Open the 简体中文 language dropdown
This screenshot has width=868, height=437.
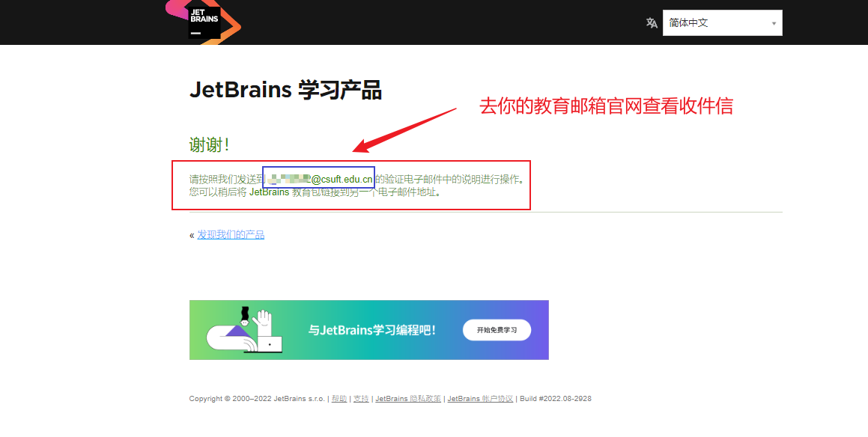coord(723,22)
